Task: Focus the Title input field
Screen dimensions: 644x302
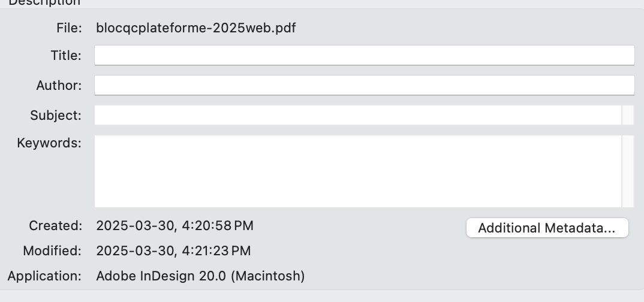Action: click(364, 56)
